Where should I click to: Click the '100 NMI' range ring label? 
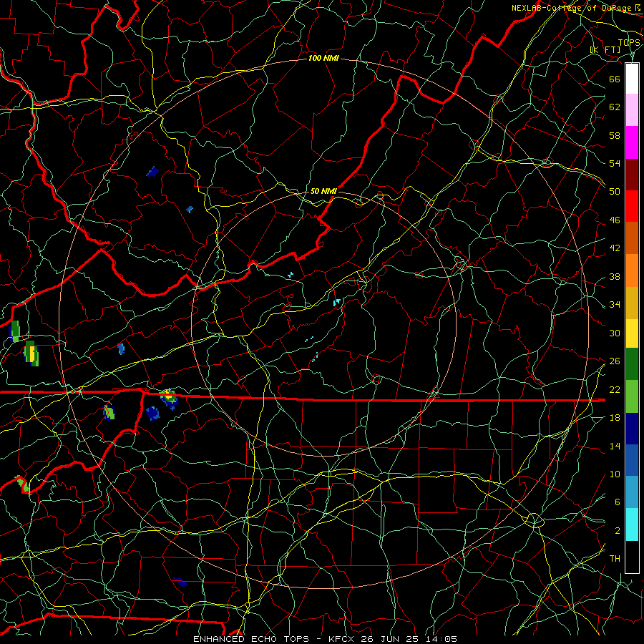[323, 59]
